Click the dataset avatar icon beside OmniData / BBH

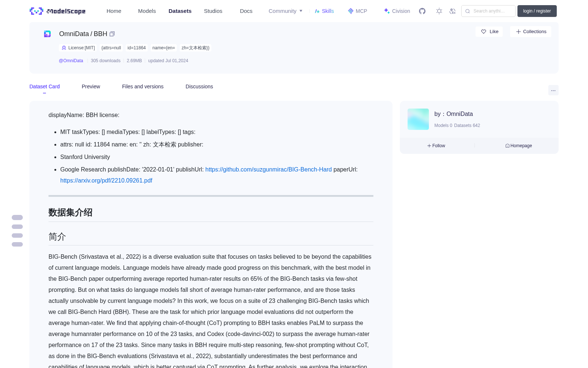point(47,34)
